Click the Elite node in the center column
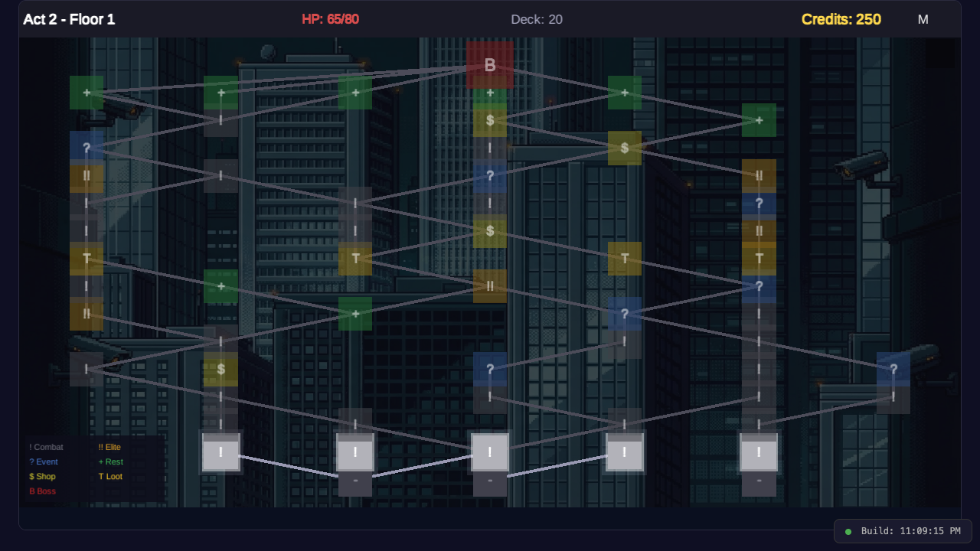The height and width of the screenshot is (551, 980). tap(490, 286)
